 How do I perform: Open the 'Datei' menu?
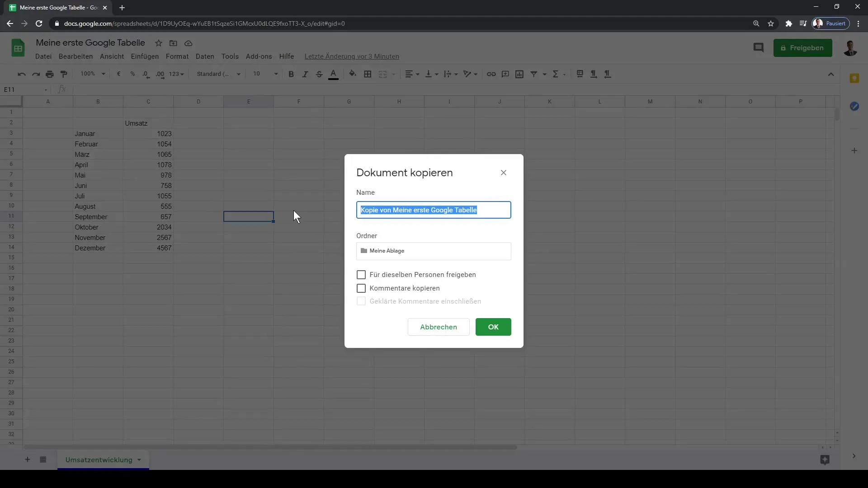click(x=43, y=56)
